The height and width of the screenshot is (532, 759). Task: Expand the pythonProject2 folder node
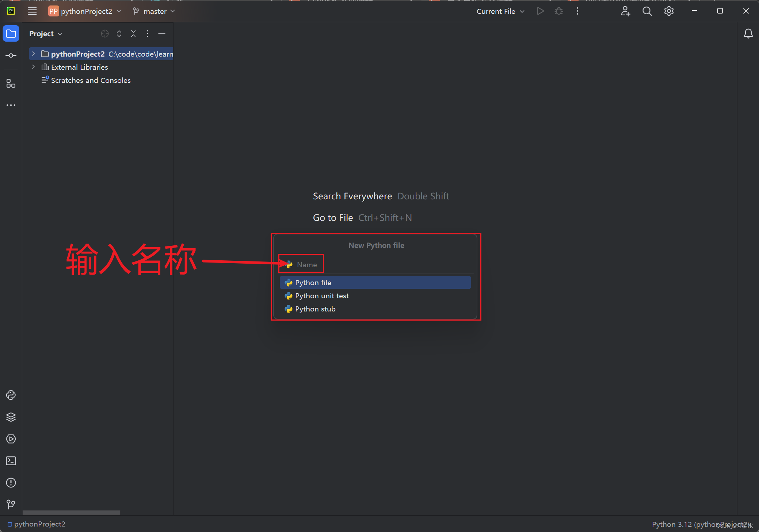(x=33, y=54)
